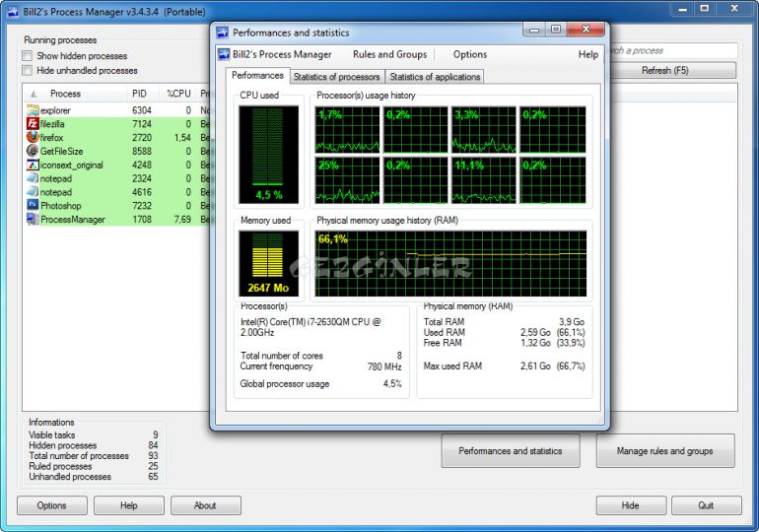Image resolution: width=759 pixels, height=532 pixels.
Task: Click the Unhandled processes count 65
Action: click(x=153, y=477)
